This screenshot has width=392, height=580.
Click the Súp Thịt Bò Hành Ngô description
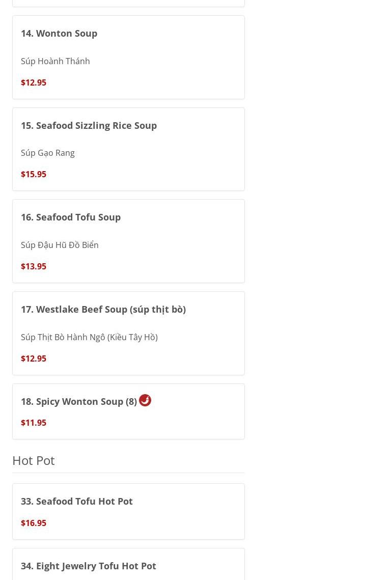click(89, 337)
